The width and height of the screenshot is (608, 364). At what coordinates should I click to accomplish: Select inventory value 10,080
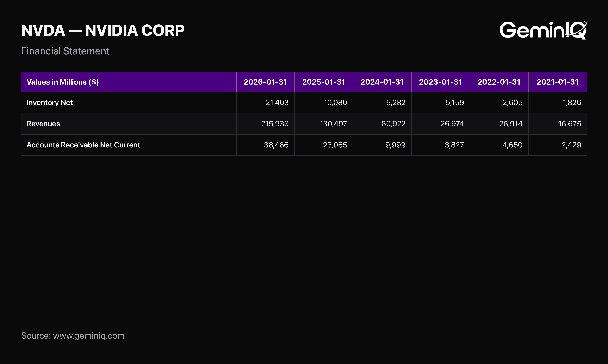335,103
